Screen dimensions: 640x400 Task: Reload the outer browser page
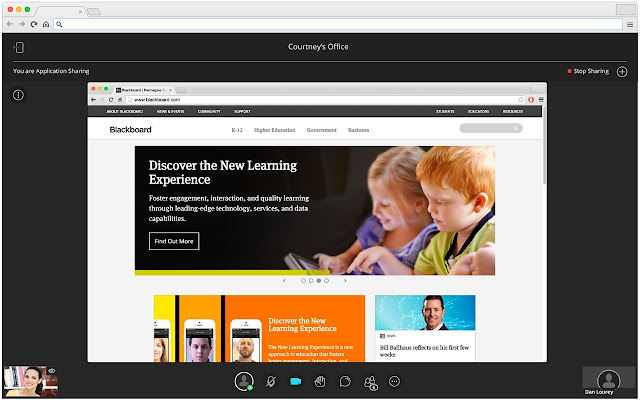pos(34,24)
